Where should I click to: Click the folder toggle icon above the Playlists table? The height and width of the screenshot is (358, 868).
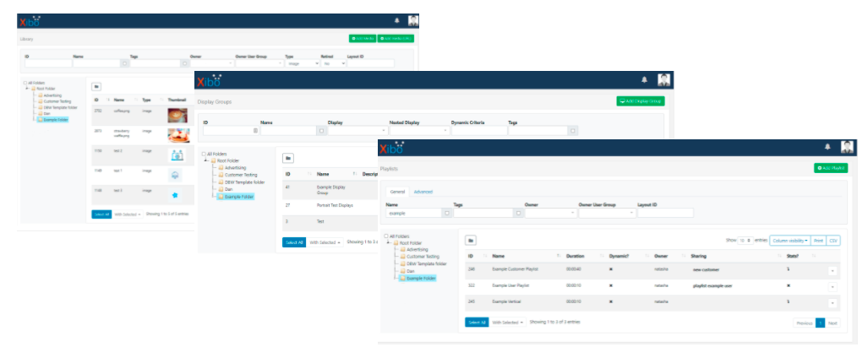point(472,241)
